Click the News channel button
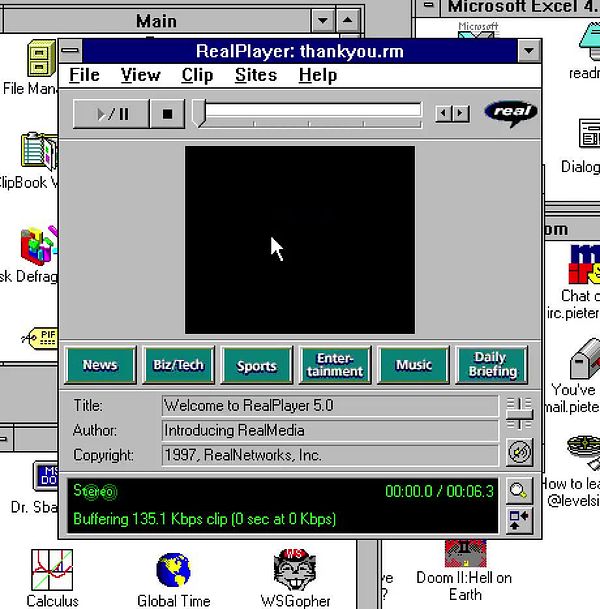Screen dimensions: 600x609 (x=100, y=365)
